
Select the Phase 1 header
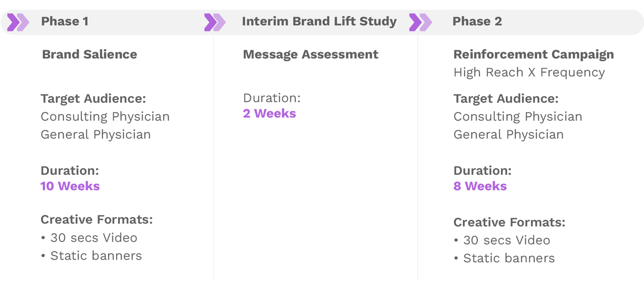[x=65, y=21]
